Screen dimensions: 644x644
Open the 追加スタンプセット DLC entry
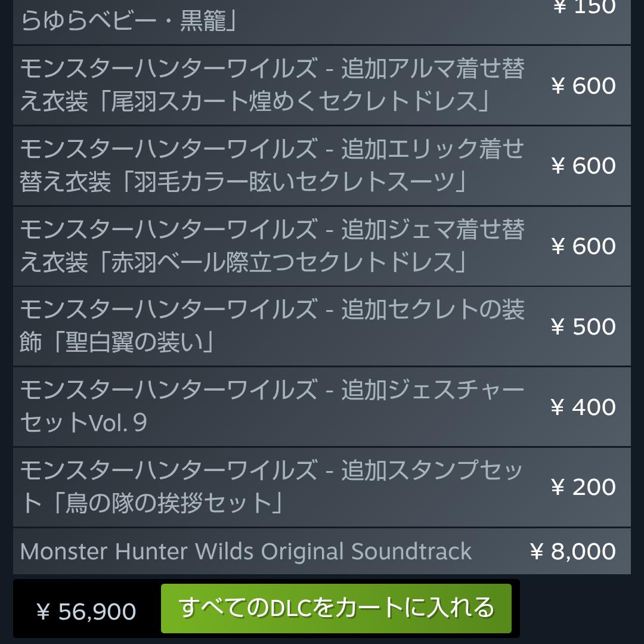tap(272, 487)
